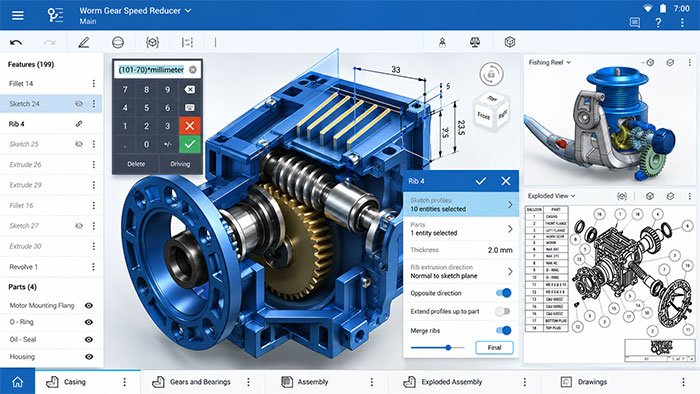Undo the last action
700x394 pixels.
[16, 42]
